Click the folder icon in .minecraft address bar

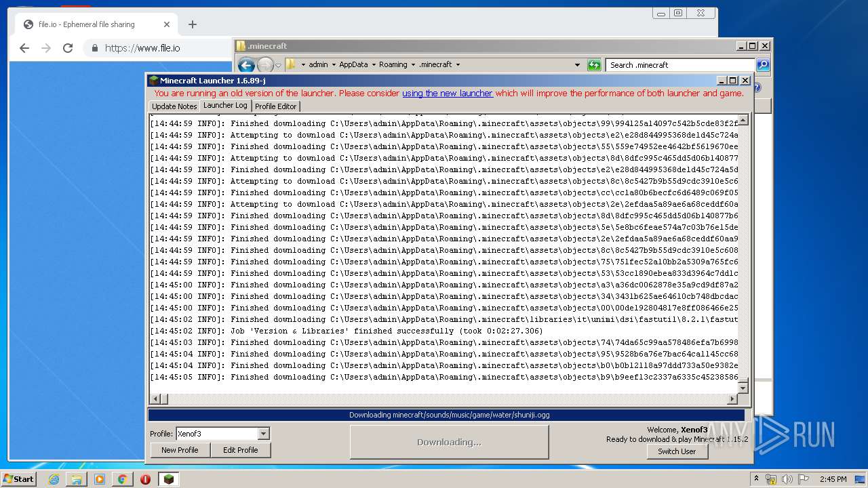pos(290,65)
